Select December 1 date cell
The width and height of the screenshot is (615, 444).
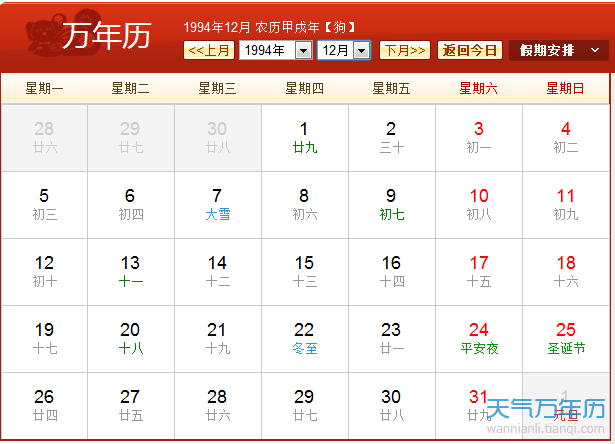[304, 137]
